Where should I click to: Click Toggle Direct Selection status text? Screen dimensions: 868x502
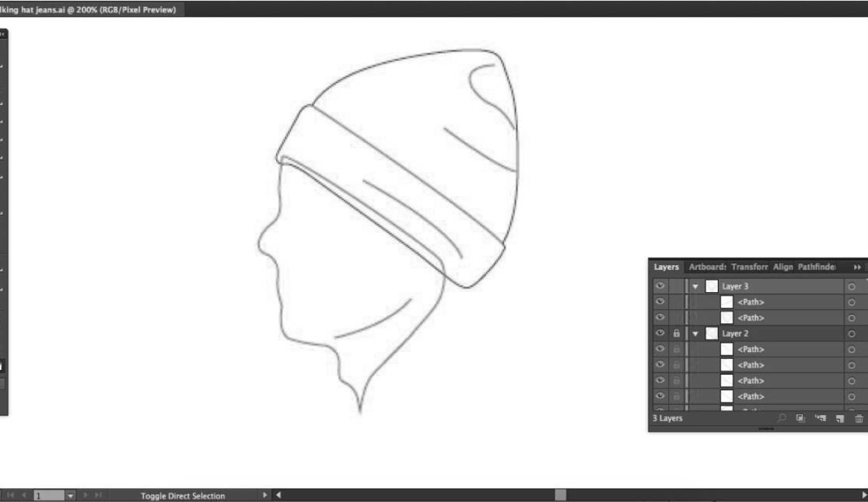pos(183,496)
